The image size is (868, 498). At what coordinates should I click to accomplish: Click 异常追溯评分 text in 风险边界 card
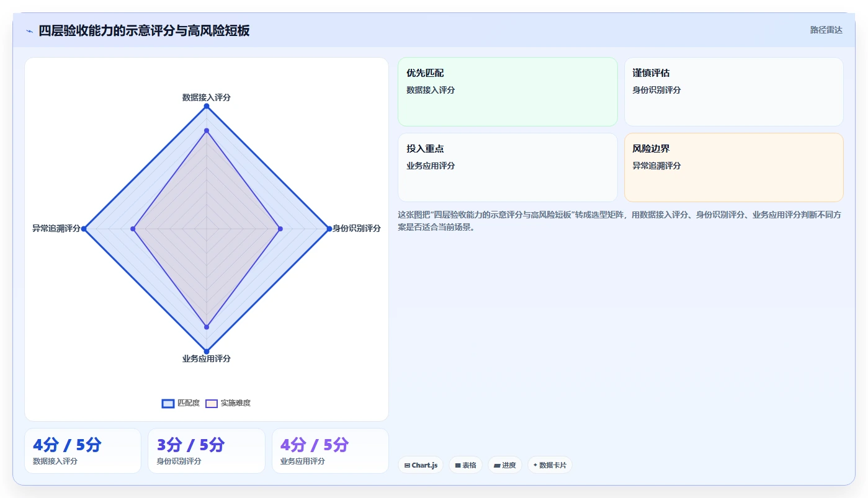pyautogui.click(x=656, y=166)
